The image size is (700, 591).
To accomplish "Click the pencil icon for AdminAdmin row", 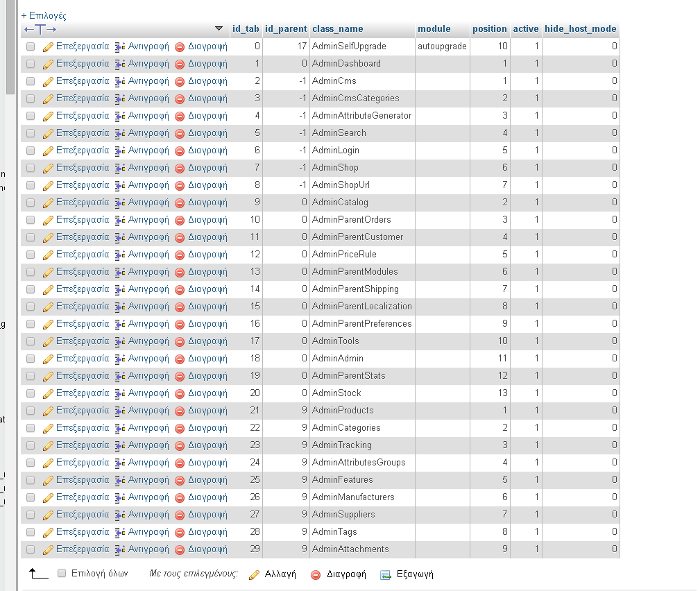I will click(x=48, y=359).
